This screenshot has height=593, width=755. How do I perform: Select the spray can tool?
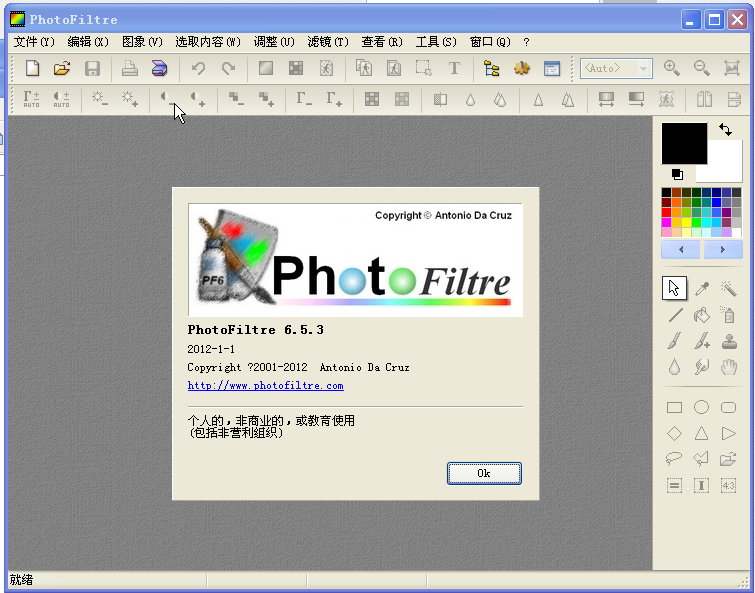point(729,315)
